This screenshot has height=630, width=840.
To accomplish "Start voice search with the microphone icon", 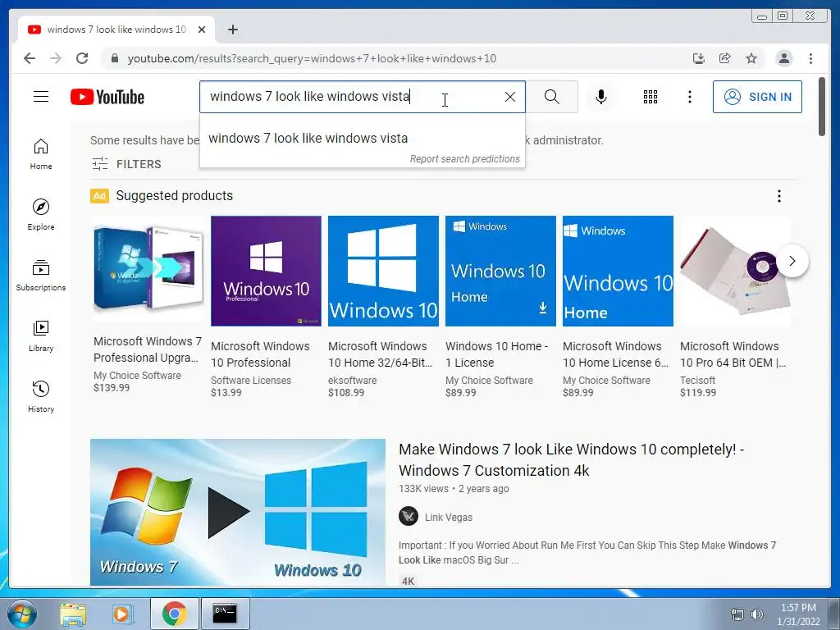I will click(x=601, y=97).
